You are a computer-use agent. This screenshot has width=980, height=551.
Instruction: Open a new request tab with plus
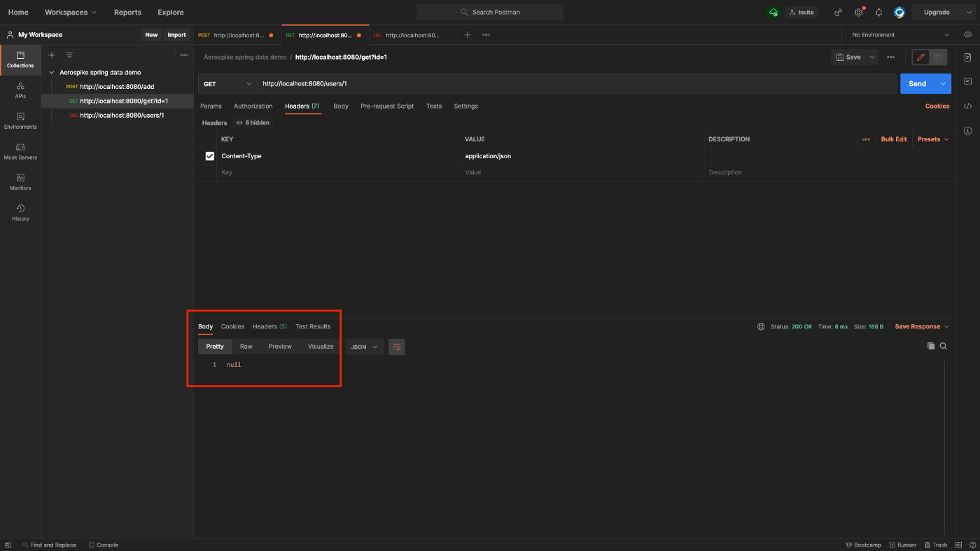(468, 34)
